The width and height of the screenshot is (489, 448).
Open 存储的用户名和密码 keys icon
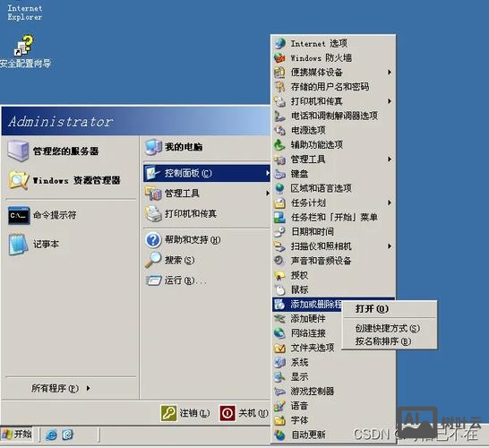(x=279, y=87)
